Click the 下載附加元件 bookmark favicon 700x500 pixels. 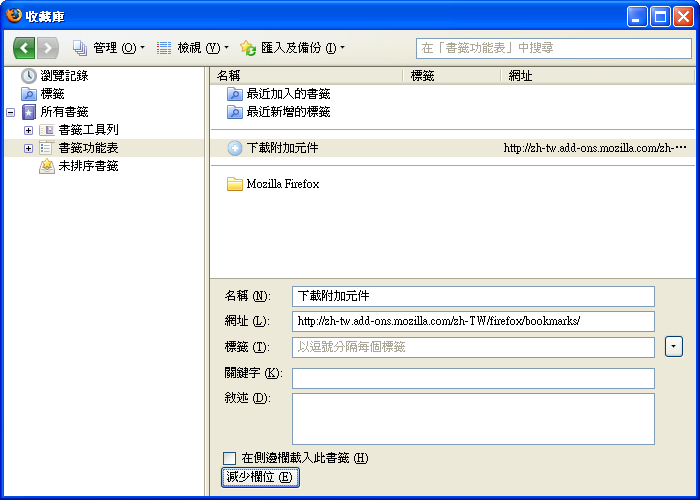point(235,148)
